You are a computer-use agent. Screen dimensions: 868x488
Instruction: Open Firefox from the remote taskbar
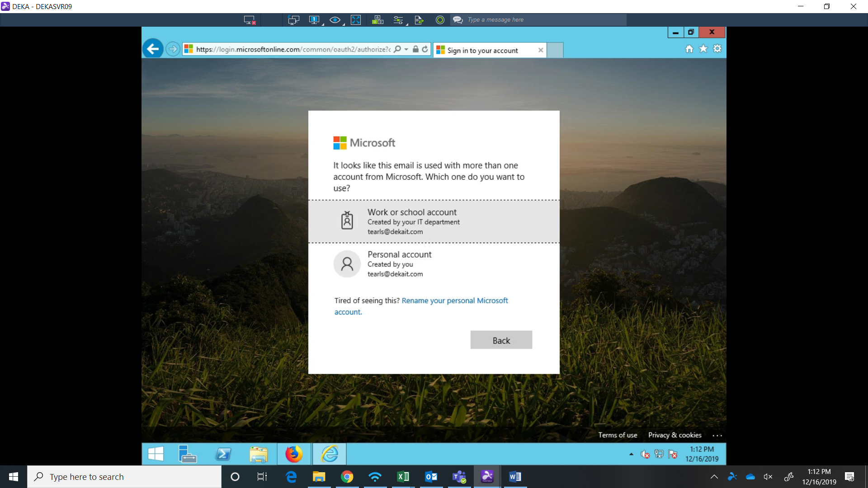294,454
